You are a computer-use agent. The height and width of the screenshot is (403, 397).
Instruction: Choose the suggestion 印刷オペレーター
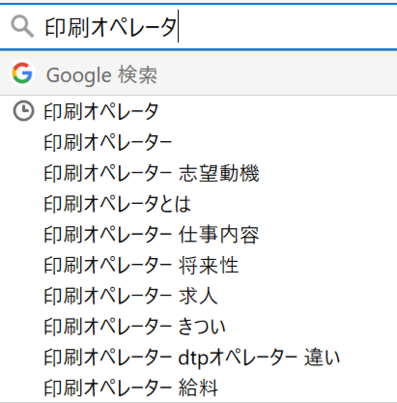(x=198, y=142)
